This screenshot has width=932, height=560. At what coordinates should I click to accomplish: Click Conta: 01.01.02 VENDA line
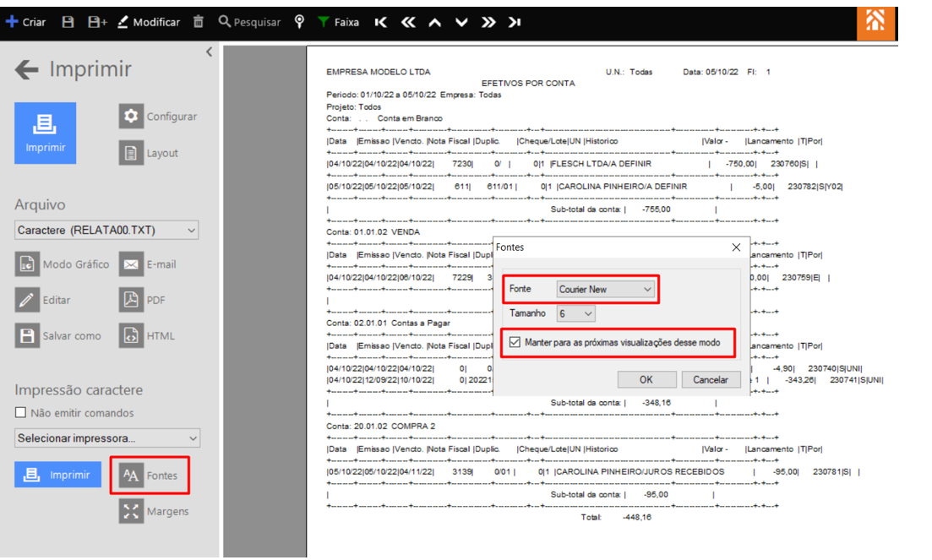click(373, 231)
